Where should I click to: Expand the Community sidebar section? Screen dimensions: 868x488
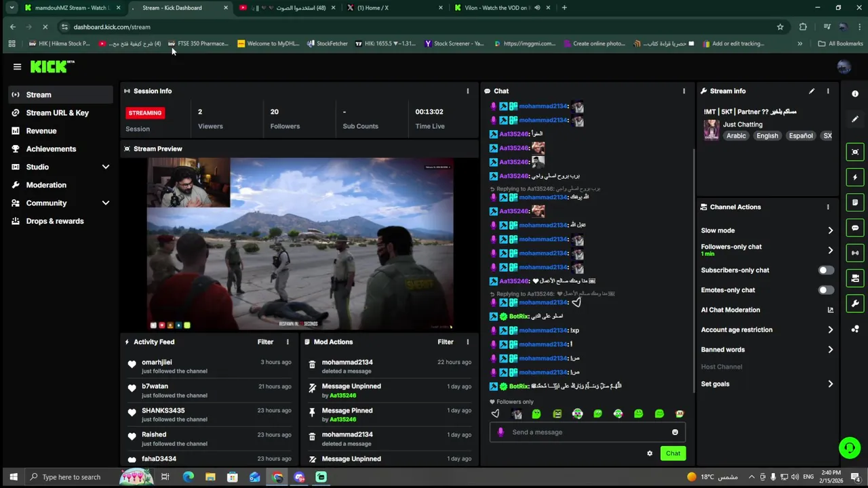click(106, 203)
